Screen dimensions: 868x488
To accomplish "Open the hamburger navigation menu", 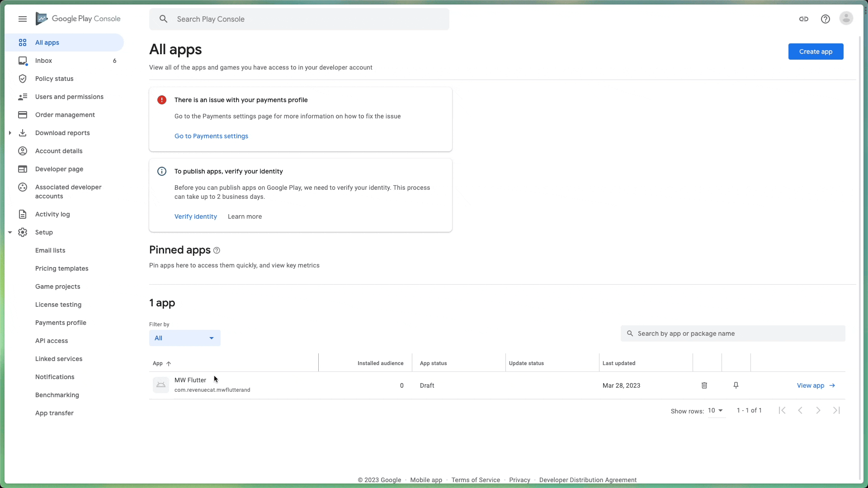I will (x=23, y=19).
